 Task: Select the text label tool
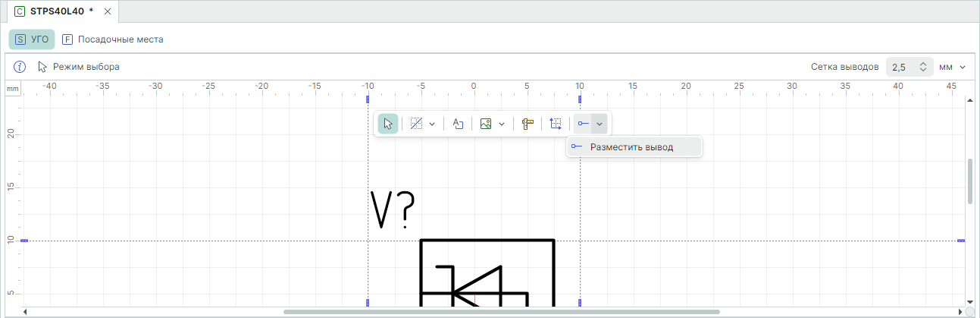(458, 124)
